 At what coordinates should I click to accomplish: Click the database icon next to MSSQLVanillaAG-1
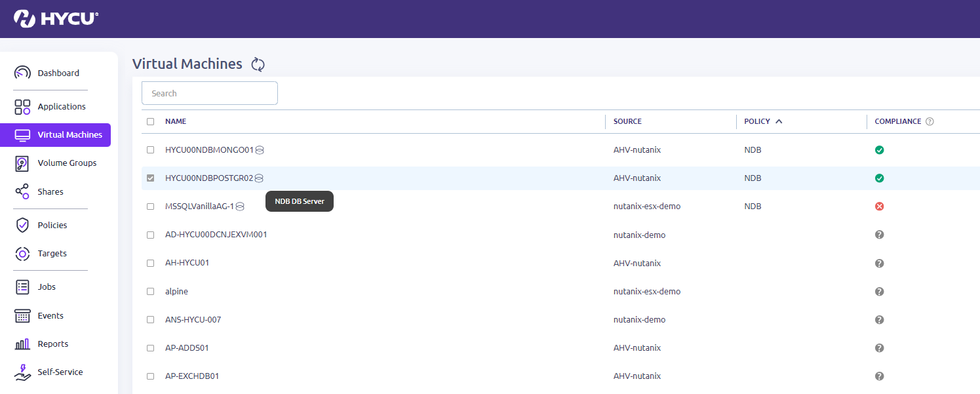tap(239, 205)
